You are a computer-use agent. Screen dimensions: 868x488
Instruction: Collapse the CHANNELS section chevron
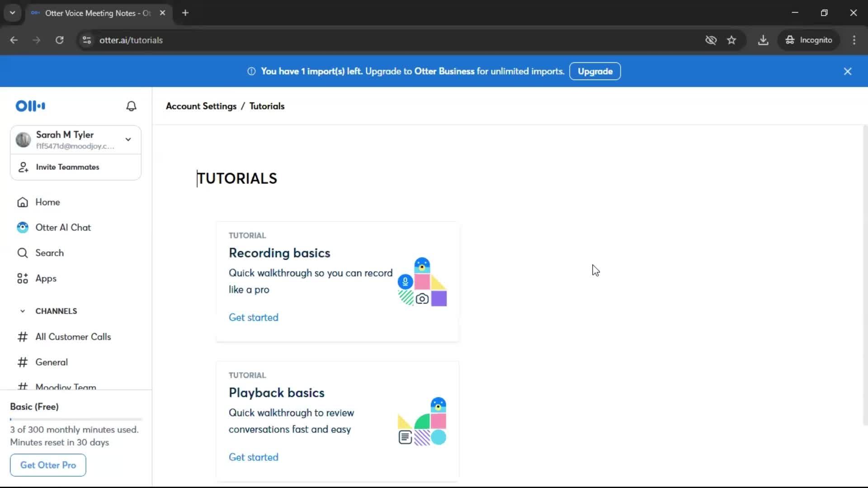tap(23, 311)
